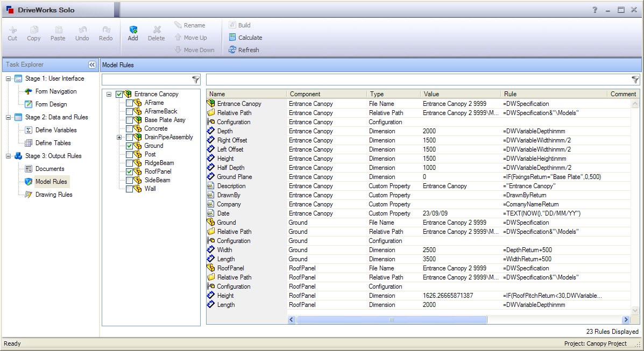Viewport: 644px width, 351px height.
Task: Click Move Up in the toolbar
Action: [190, 38]
